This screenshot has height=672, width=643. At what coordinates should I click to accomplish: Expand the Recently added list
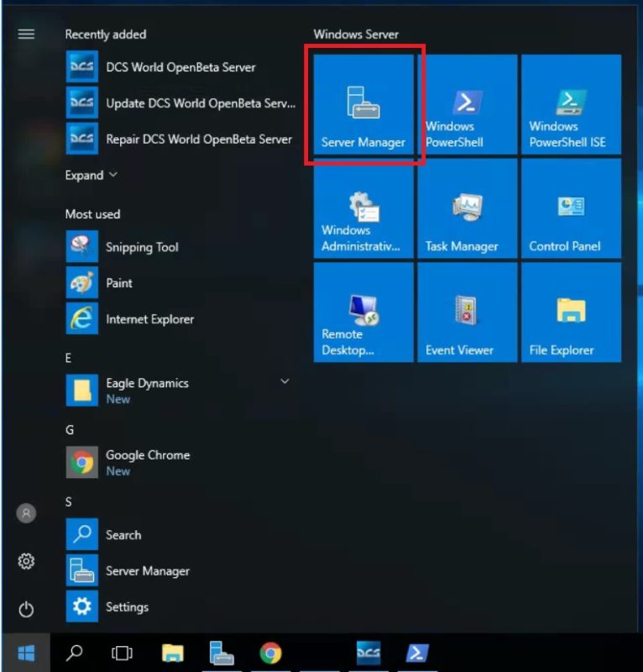91,176
